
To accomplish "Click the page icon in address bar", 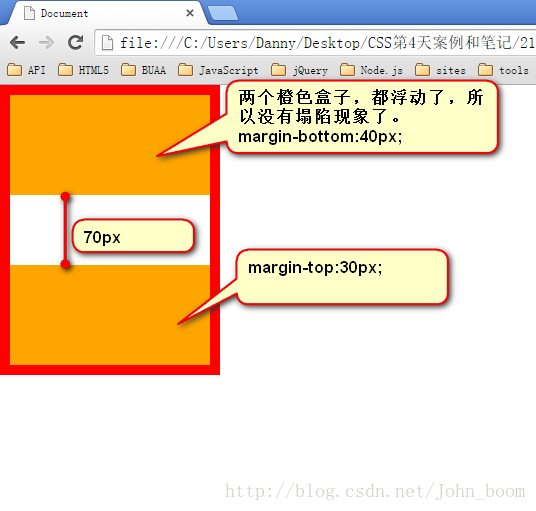I will pos(107,43).
